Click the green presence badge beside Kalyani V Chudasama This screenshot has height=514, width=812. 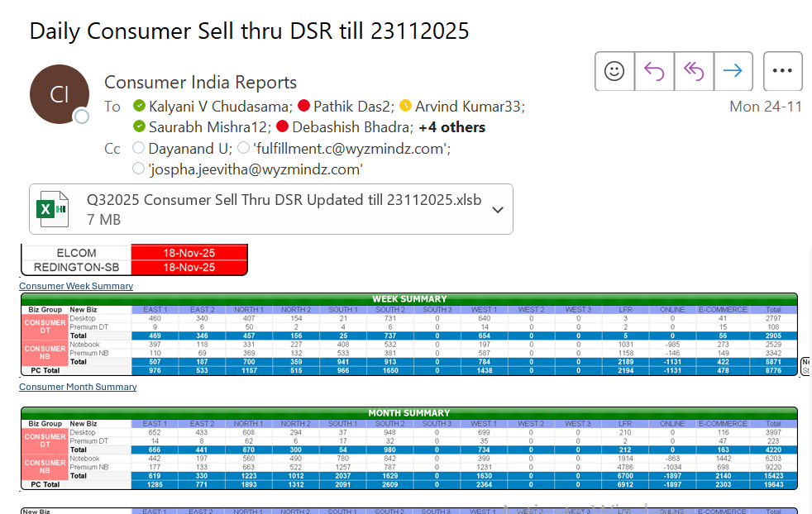click(x=140, y=106)
